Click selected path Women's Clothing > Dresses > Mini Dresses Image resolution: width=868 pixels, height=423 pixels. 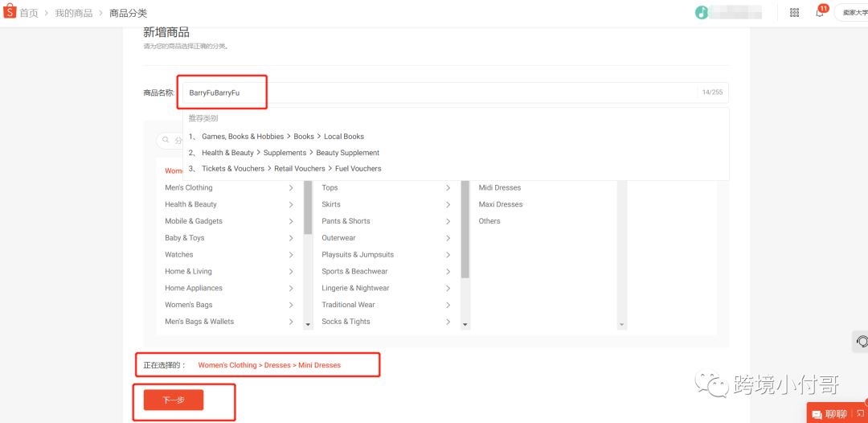269,365
